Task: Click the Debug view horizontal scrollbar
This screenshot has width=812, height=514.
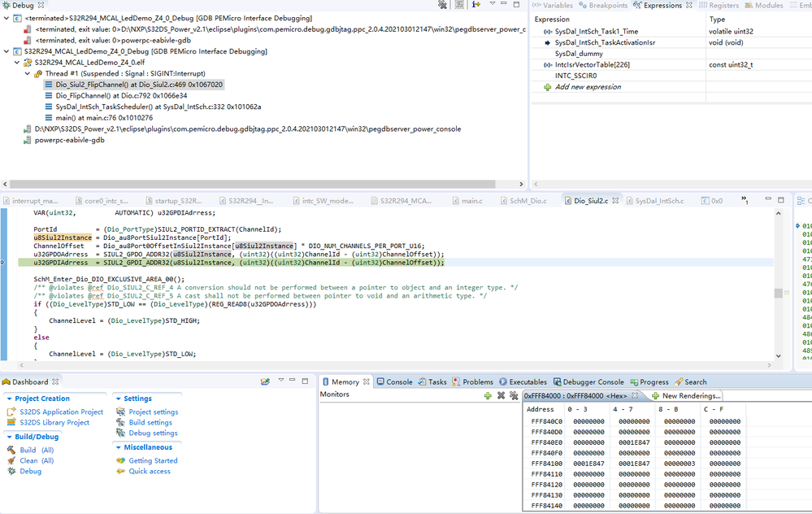Action: coord(252,184)
